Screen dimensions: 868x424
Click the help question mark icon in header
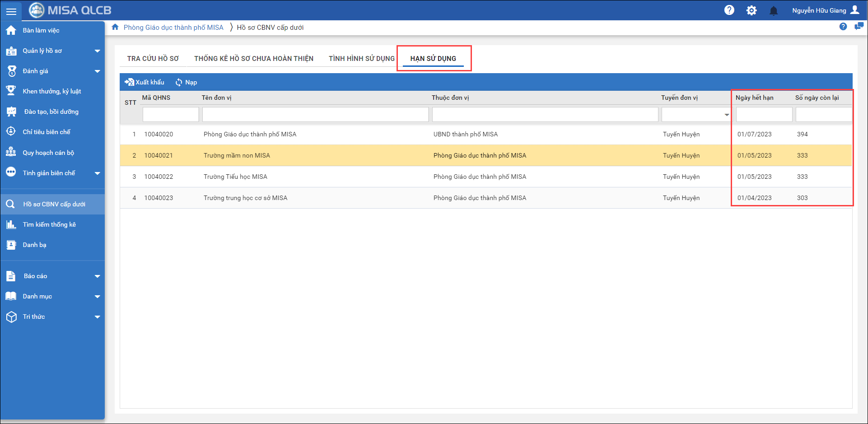(729, 10)
